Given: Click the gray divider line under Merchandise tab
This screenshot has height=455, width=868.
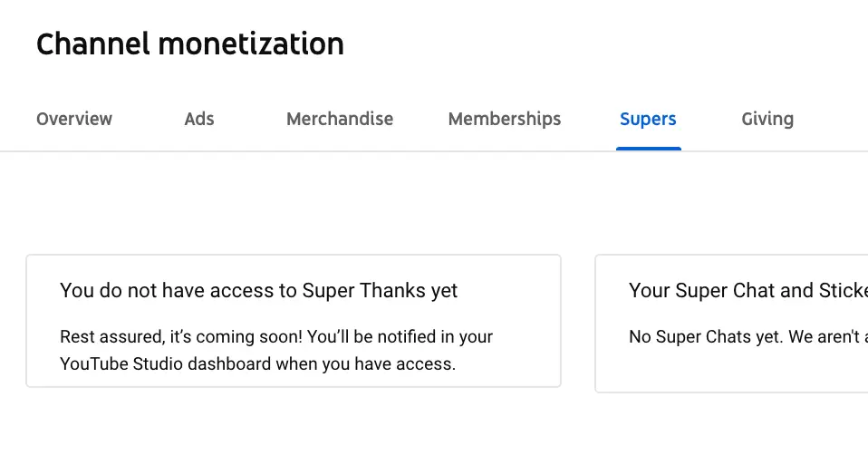Looking at the screenshot, I should click(x=340, y=150).
